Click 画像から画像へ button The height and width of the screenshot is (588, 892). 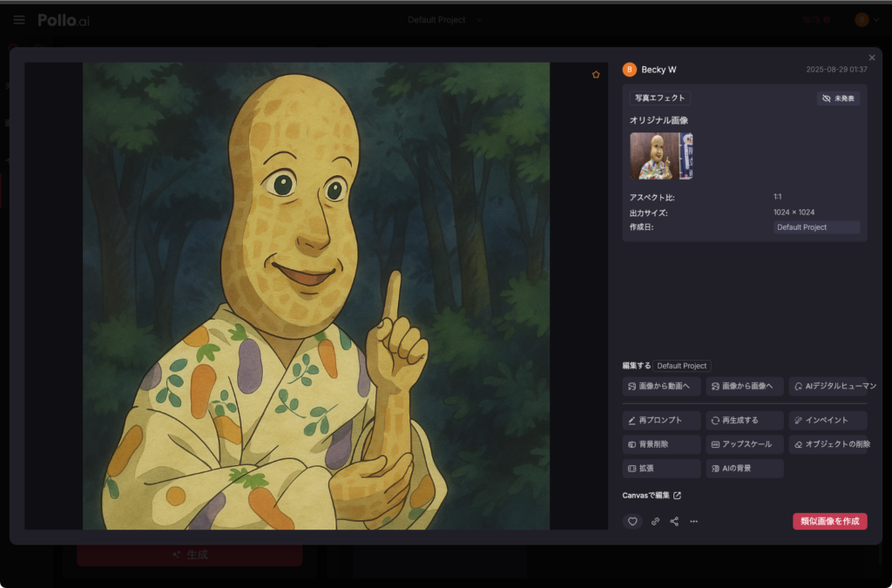(744, 386)
